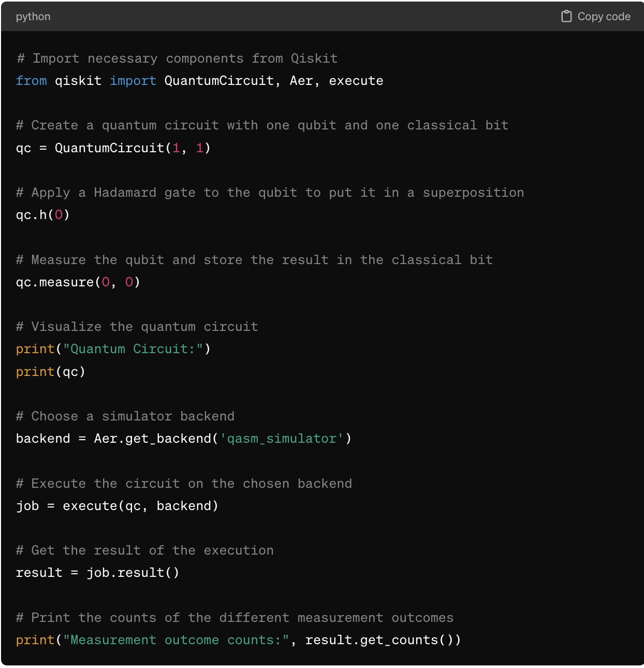
Task: Click on the print(qc) statement
Action: pyautogui.click(x=50, y=372)
